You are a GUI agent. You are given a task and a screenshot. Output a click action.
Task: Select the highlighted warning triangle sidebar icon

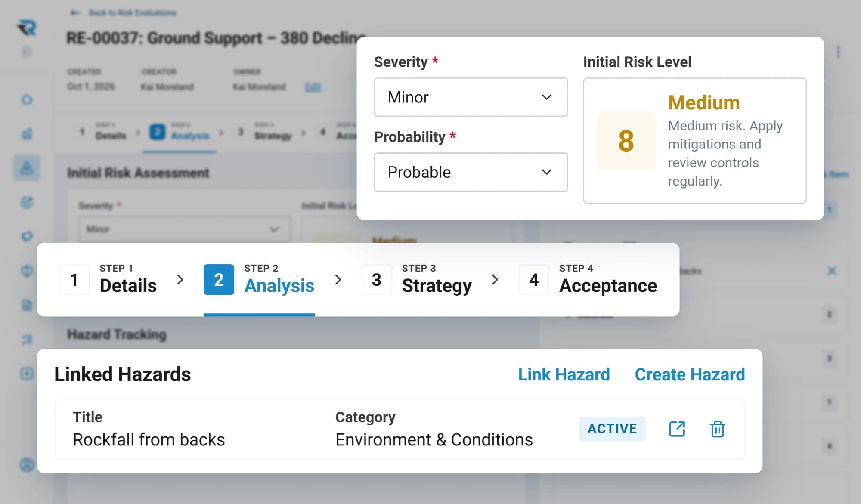[x=27, y=167]
